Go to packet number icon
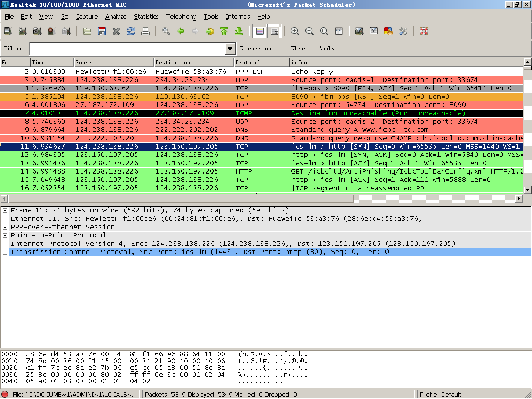The image size is (532, 399). 210,31
